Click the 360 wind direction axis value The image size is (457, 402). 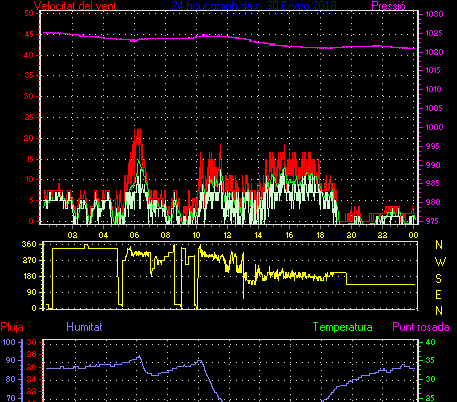29,244
